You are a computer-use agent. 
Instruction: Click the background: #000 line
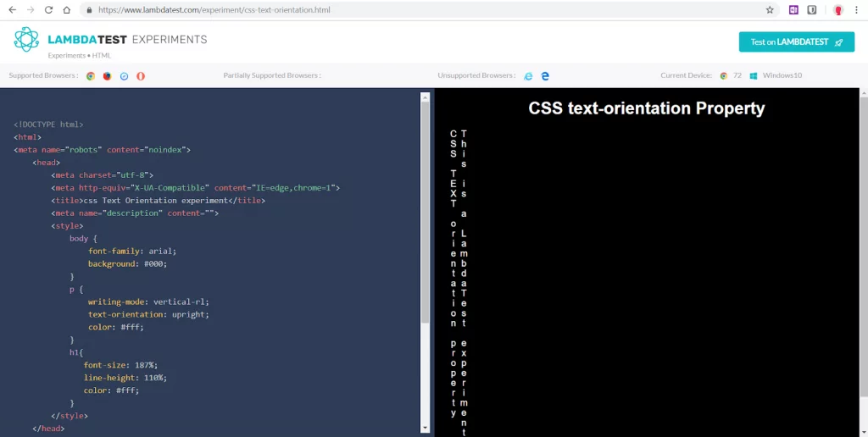pyautogui.click(x=127, y=264)
